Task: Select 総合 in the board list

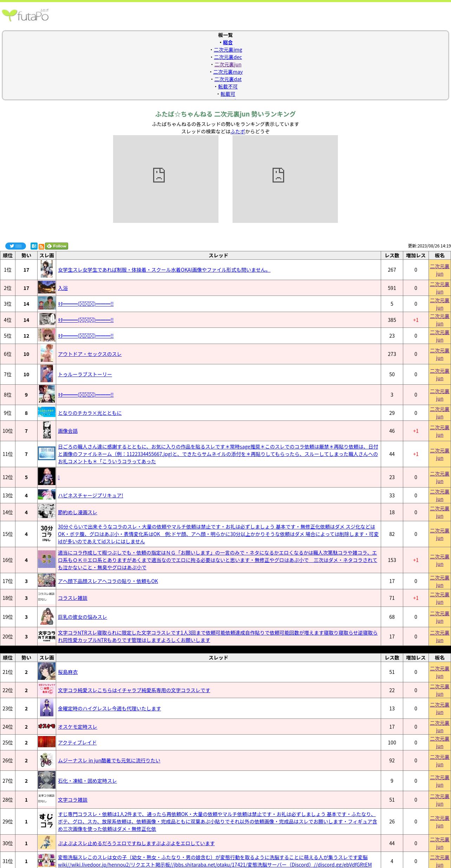Action: [228, 42]
